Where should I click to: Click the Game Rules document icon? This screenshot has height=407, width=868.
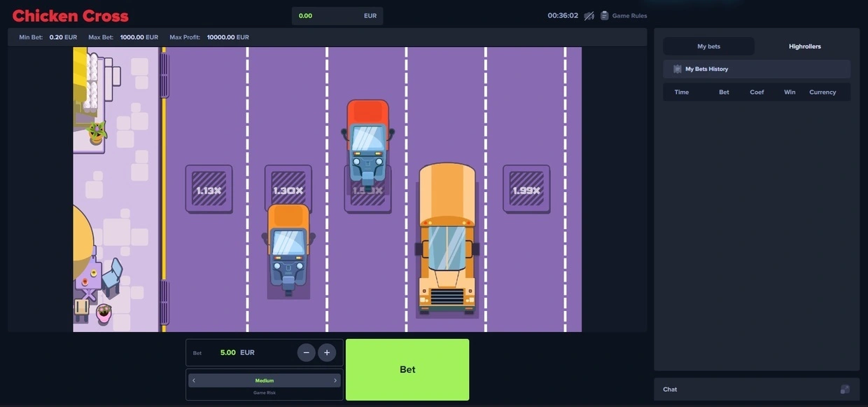point(605,15)
